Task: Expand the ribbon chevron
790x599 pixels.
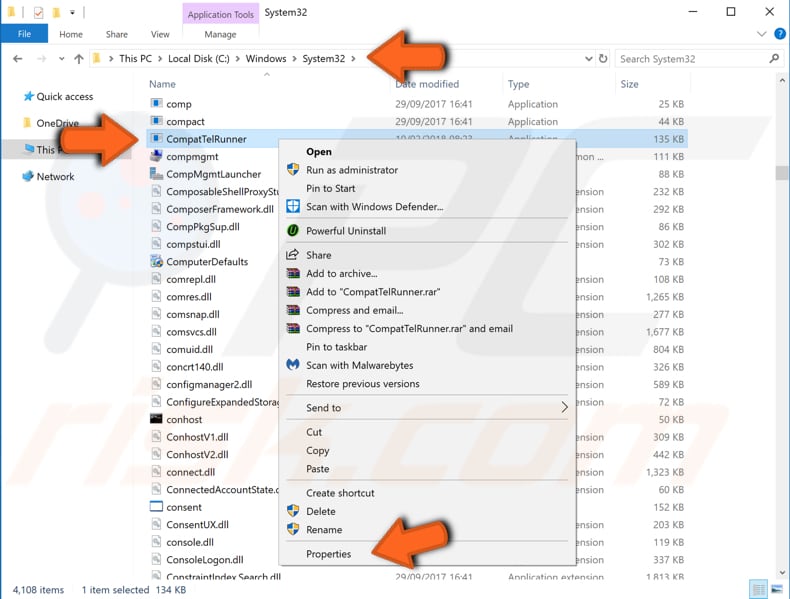Action: (762, 34)
